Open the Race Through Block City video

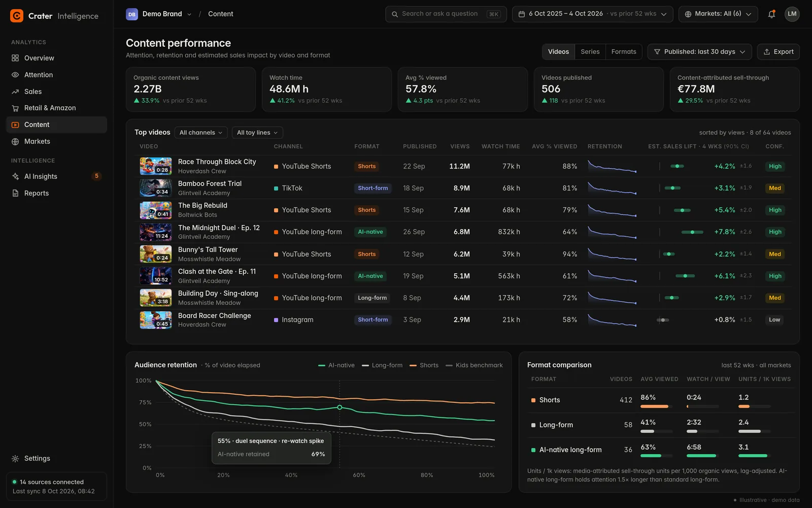click(x=217, y=162)
